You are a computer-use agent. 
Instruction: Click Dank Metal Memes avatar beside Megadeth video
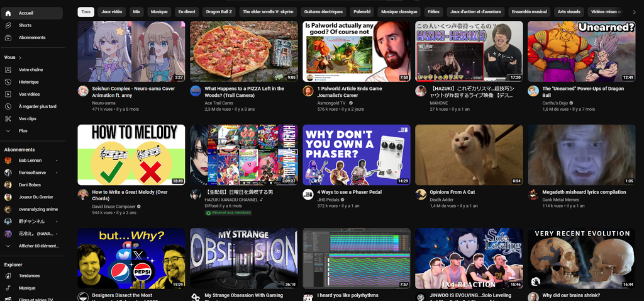533,195
